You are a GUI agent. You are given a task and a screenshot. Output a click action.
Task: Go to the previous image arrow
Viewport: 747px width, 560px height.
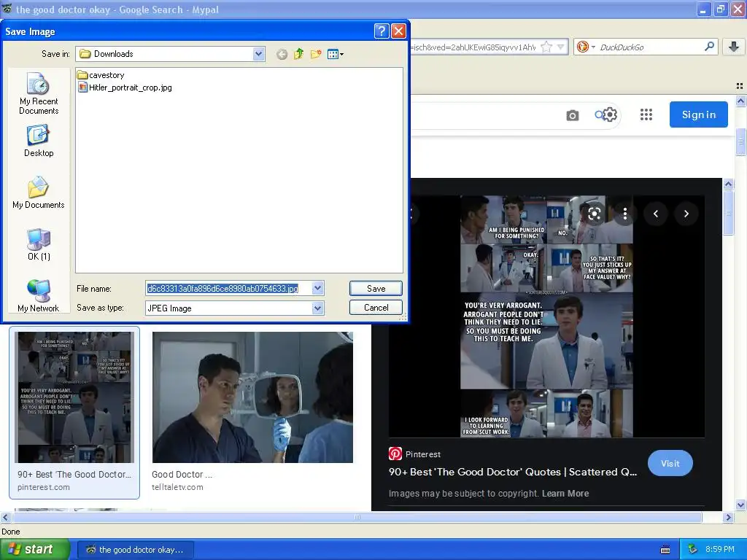pyautogui.click(x=656, y=214)
